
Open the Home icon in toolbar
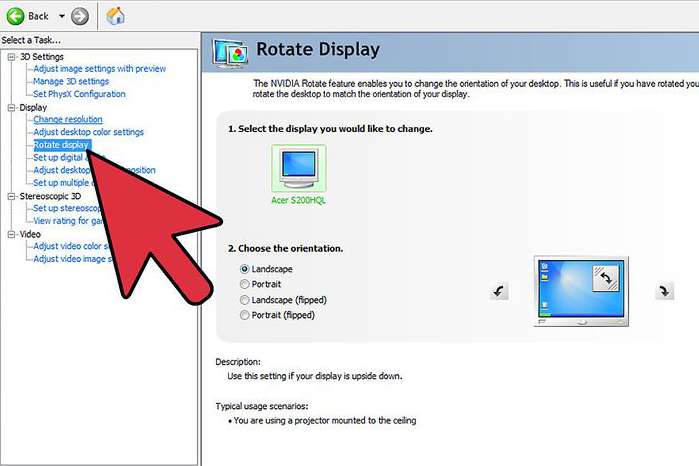[x=115, y=16]
